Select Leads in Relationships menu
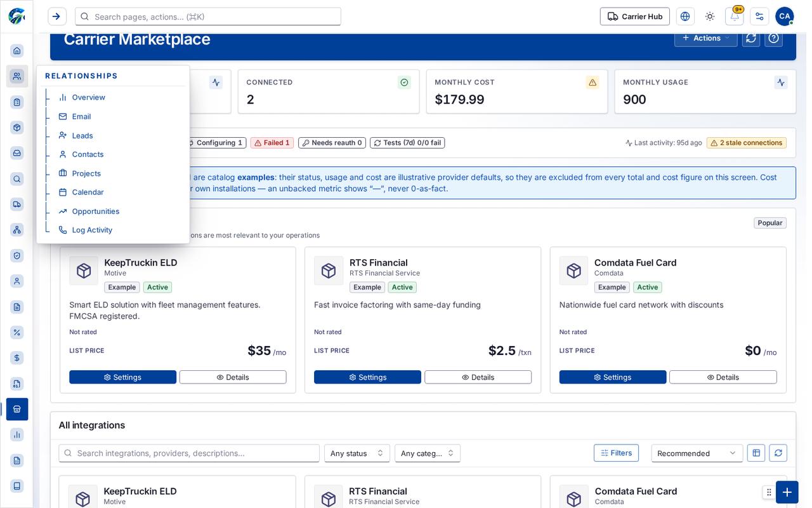This screenshot has height=508, width=812. pos(82,135)
